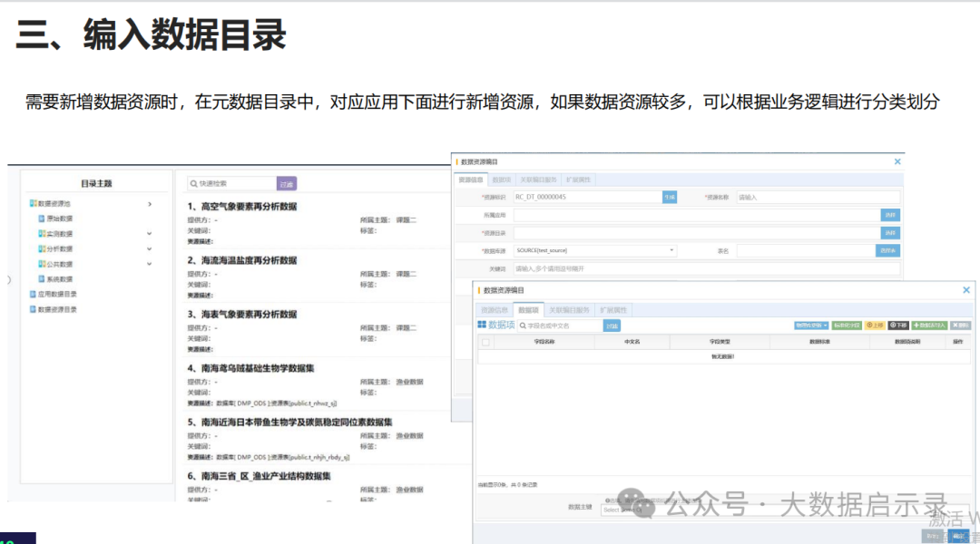The width and height of the screenshot is (980, 544).
Task: Expand the 实测数据 tree node arrow
Action: point(150,234)
